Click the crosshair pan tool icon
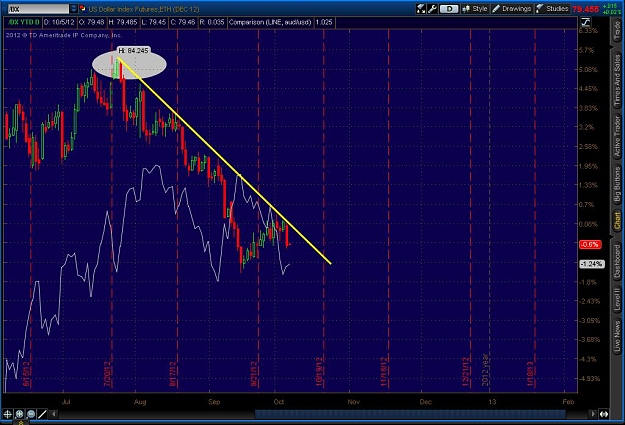This screenshot has width=625, height=425. pos(8,414)
